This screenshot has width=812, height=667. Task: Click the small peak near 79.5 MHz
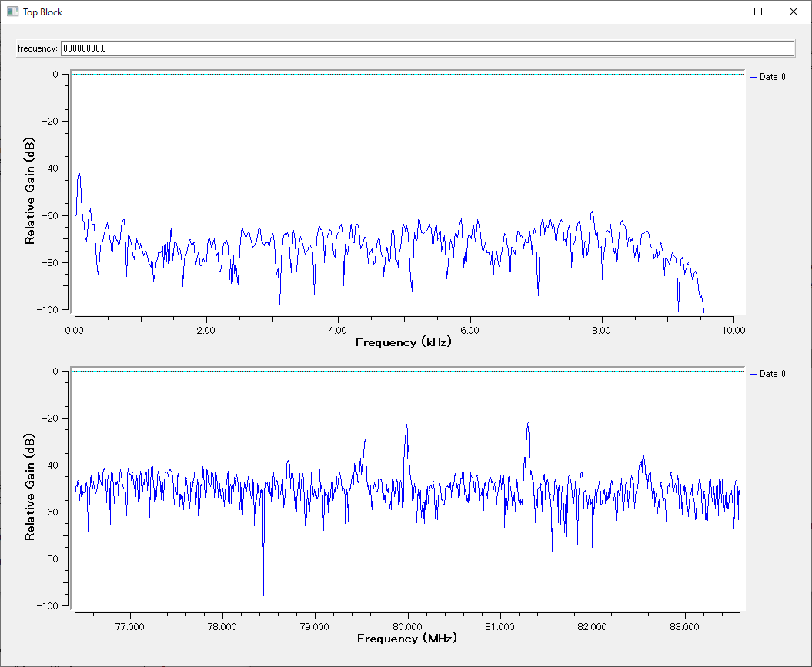[x=365, y=440]
